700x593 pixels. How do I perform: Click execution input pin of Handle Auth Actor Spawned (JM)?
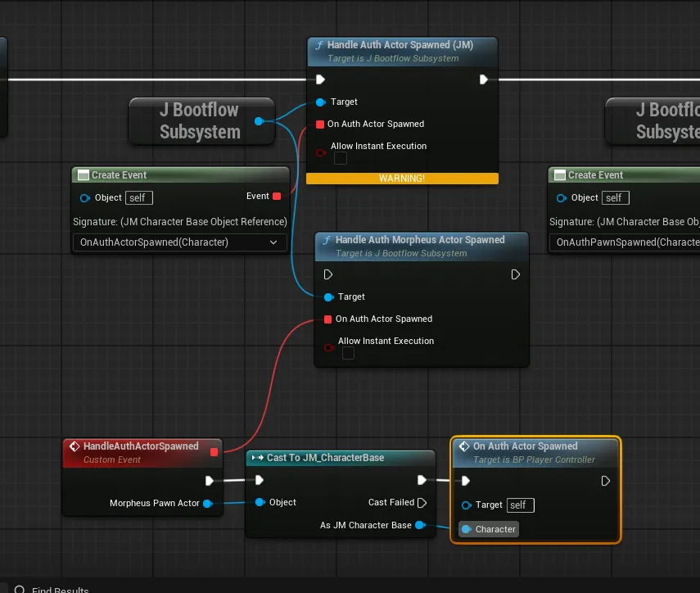tap(320, 79)
